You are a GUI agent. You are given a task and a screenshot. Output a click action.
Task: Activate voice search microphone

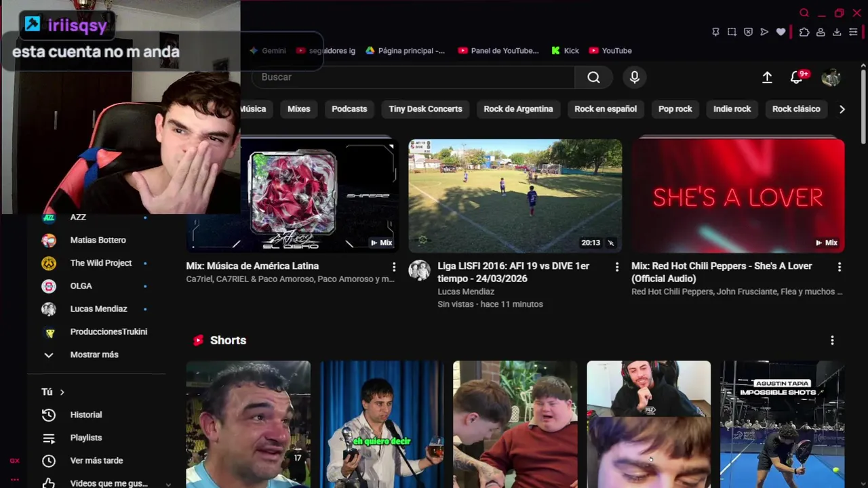pos(635,77)
